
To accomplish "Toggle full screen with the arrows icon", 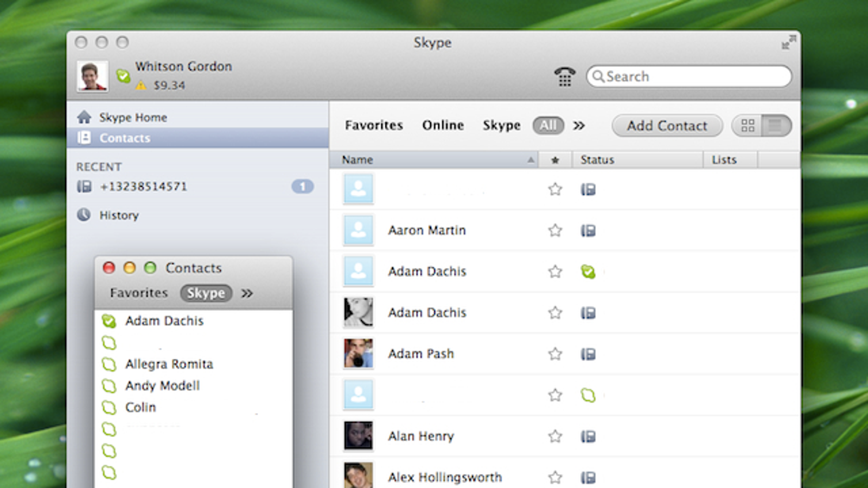I will click(789, 42).
